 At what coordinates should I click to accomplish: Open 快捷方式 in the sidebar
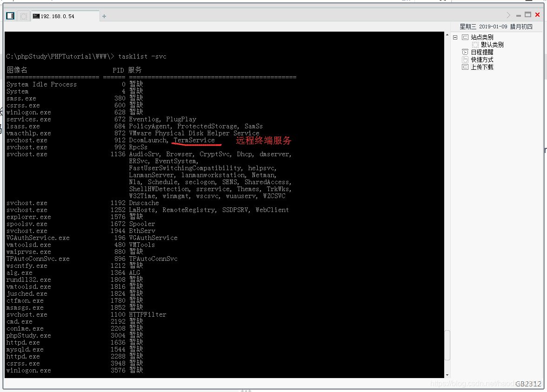482,60
